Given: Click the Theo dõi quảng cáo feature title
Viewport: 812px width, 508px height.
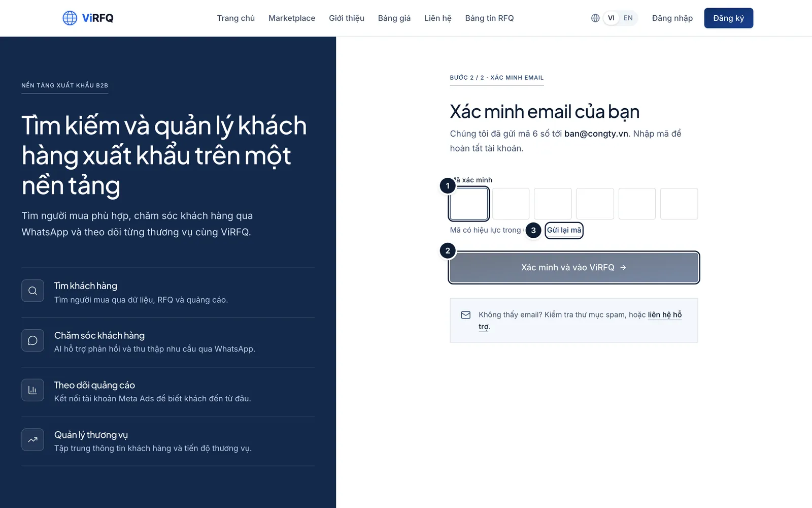Looking at the screenshot, I should [94, 386].
